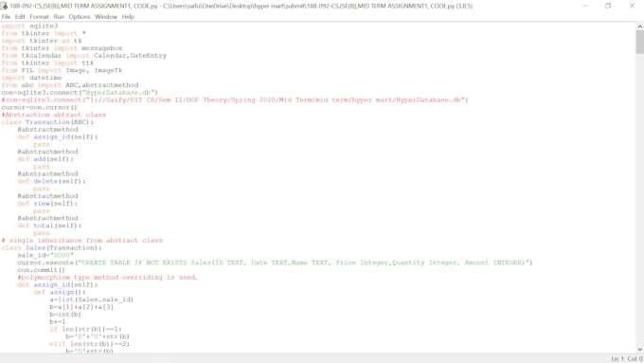Restore down the IDLE editor window
644x363 pixels.
(x=608, y=6)
